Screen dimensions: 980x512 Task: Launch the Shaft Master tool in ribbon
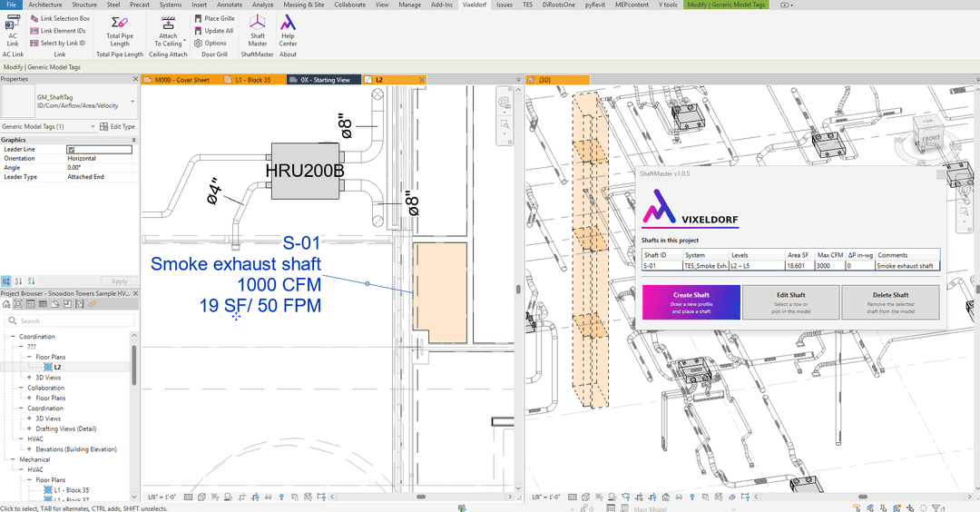tap(258, 31)
